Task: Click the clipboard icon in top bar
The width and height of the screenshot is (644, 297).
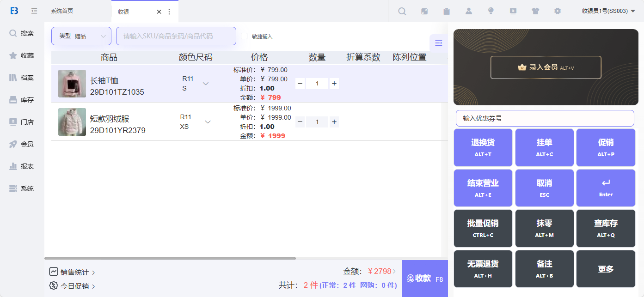Action: point(447,12)
